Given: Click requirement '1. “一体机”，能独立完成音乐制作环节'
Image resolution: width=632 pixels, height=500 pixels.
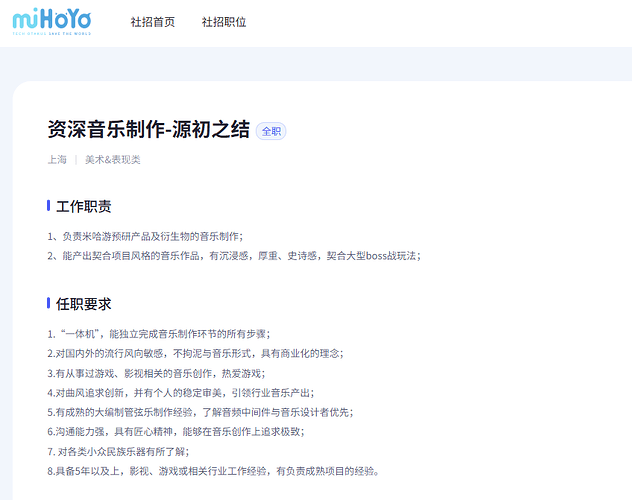Looking at the screenshot, I should (x=159, y=334).
